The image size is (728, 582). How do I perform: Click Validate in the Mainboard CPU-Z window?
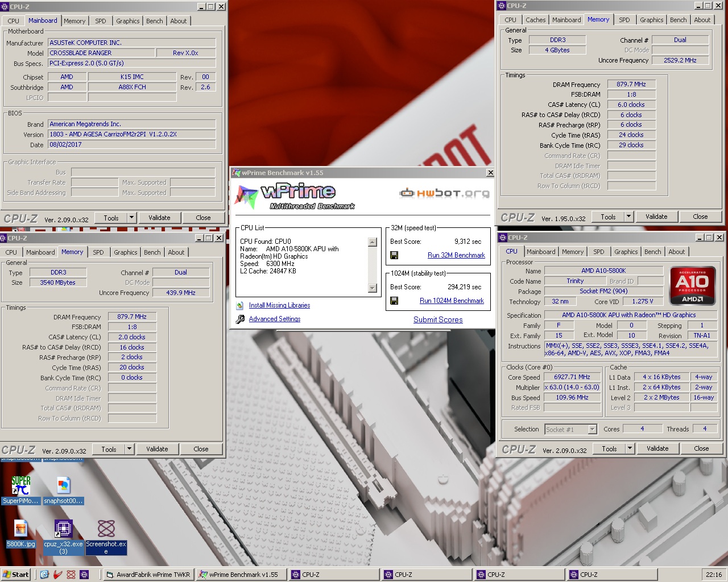(x=159, y=218)
